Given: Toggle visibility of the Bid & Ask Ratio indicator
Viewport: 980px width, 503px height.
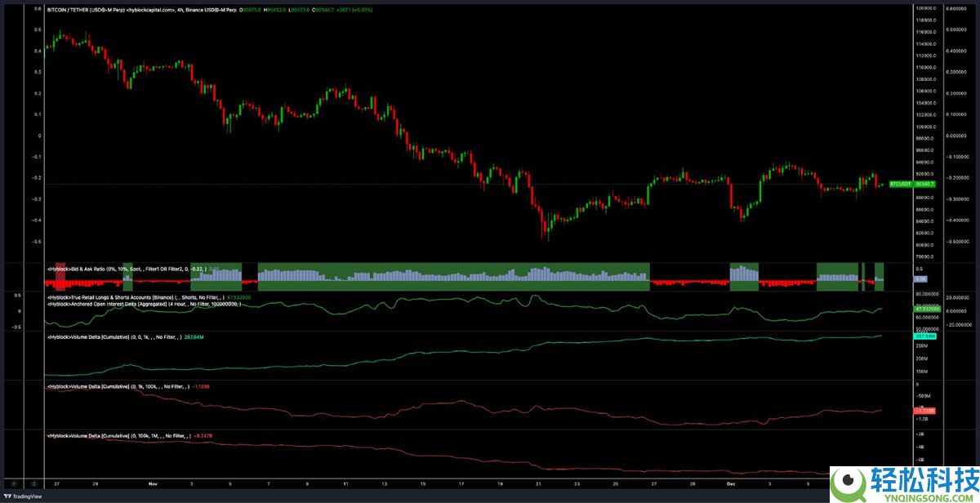Looking at the screenshot, I should click(x=122, y=269).
